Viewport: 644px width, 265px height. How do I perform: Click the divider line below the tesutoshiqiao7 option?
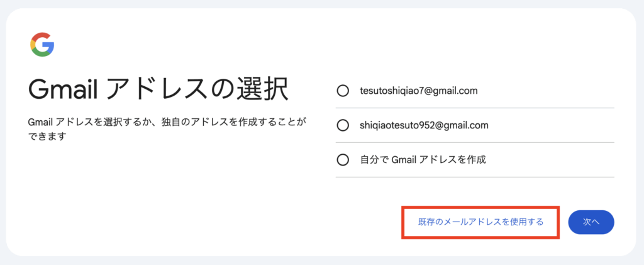475,108
